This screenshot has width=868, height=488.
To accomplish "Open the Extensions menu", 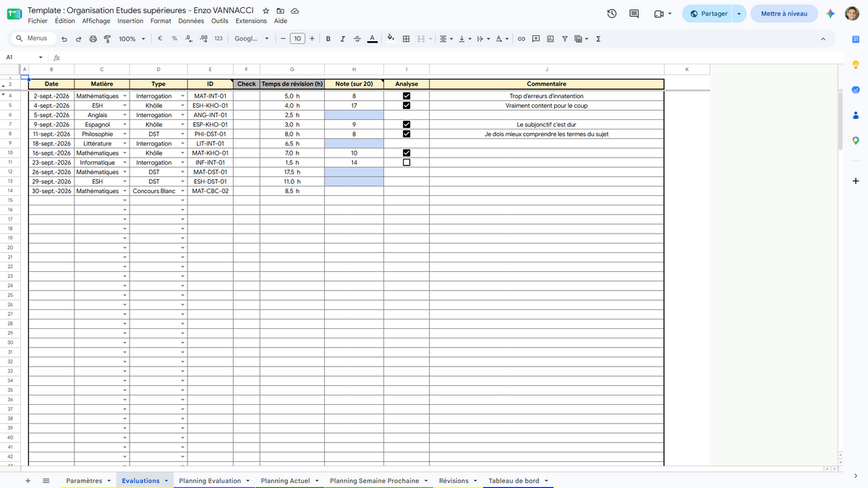I will [x=251, y=21].
